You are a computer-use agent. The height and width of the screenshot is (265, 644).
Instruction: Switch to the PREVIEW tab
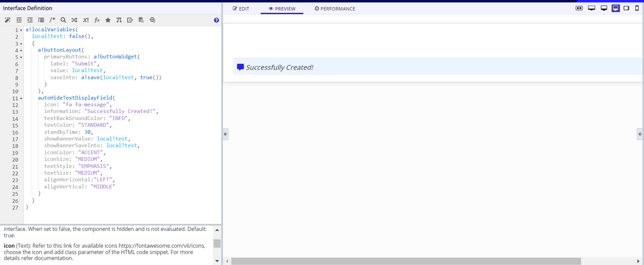(x=282, y=9)
